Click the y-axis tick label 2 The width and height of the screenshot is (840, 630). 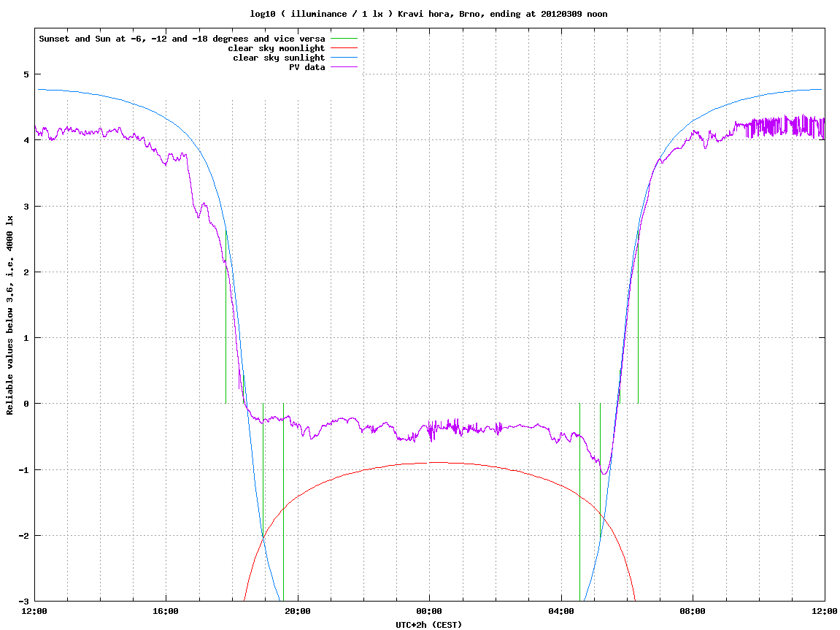(x=26, y=272)
